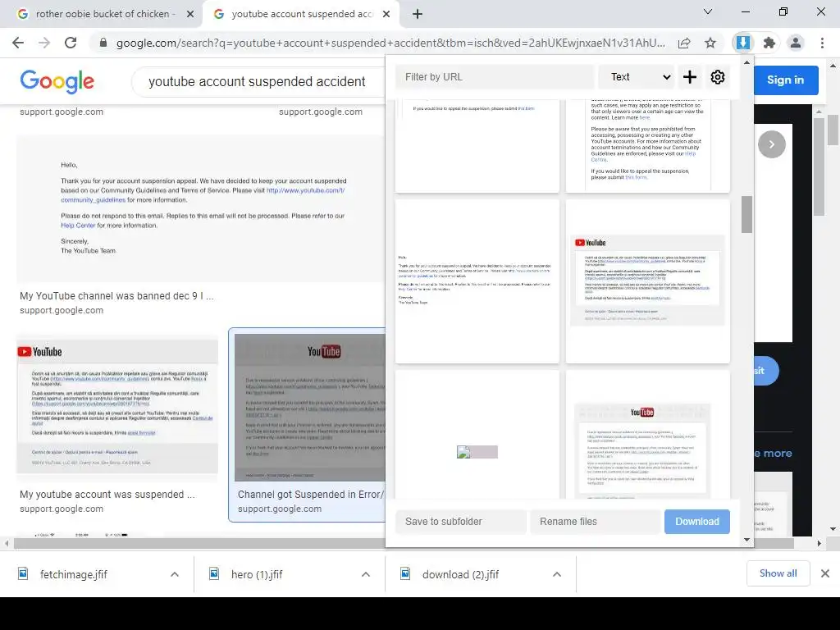Close the downloads bar
This screenshot has width=840, height=630.
click(x=825, y=573)
